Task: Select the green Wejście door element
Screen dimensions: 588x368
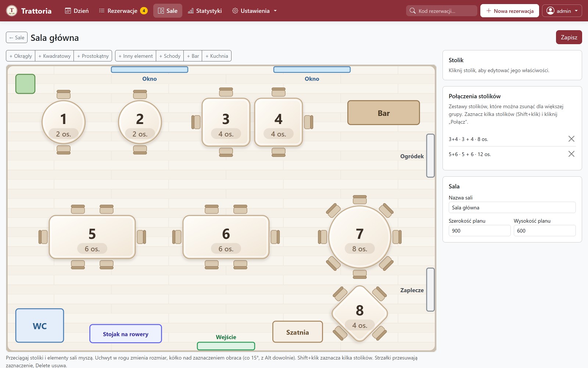Action: [226, 346]
